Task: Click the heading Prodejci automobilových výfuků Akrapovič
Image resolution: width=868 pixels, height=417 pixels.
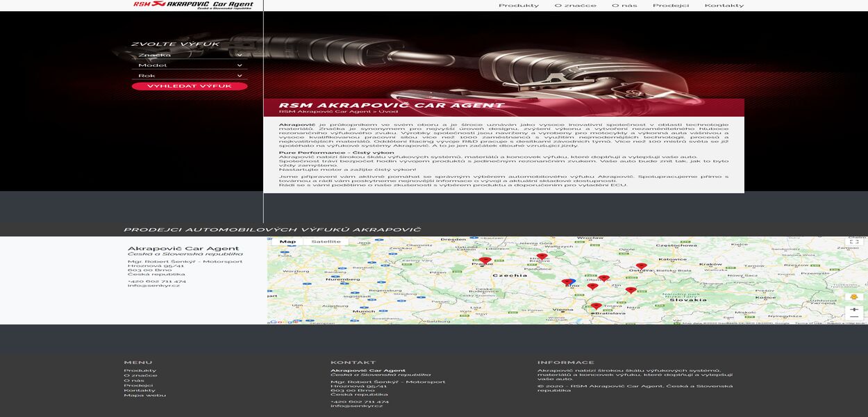Action: (273, 229)
